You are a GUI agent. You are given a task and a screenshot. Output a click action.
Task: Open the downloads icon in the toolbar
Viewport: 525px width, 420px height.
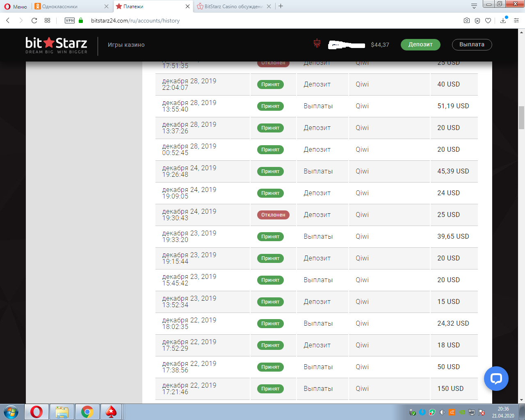point(503,21)
